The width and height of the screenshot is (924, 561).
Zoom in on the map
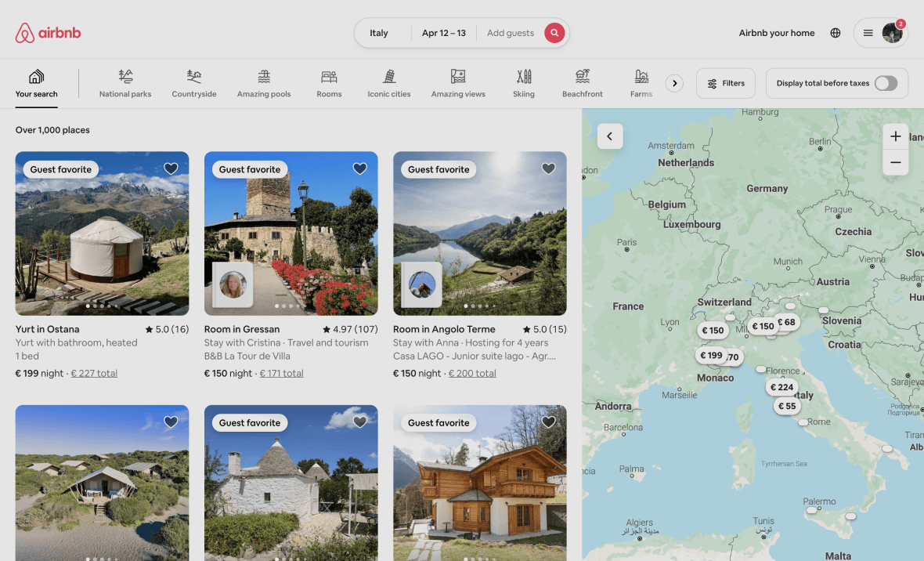point(895,136)
